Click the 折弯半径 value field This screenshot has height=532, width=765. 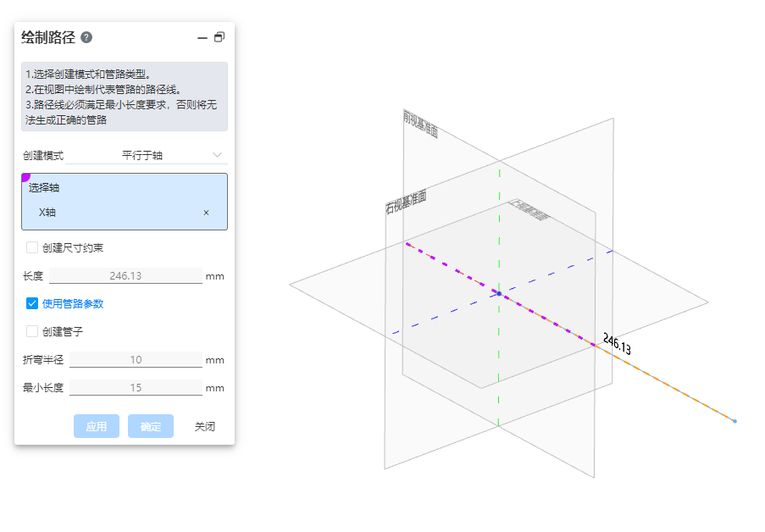tap(136, 359)
